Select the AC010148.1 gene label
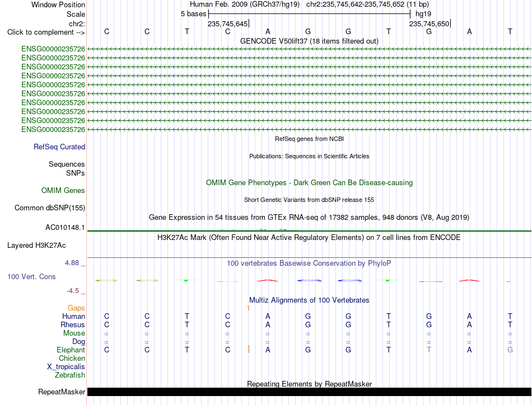This screenshot has height=405, width=532. (x=65, y=228)
